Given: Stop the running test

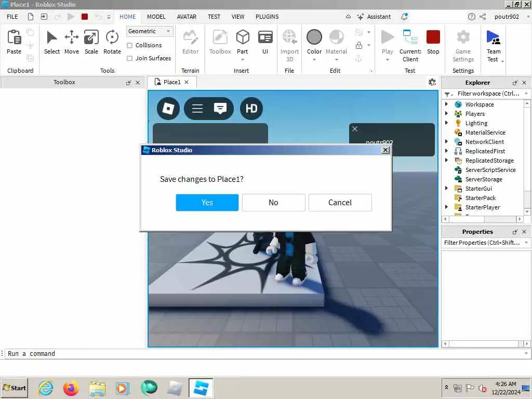Looking at the screenshot, I should pyautogui.click(x=433, y=42).
